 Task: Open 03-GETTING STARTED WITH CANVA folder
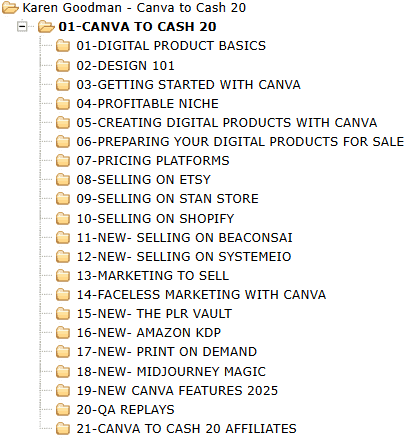pyautogui.click(x=188, y=85)
